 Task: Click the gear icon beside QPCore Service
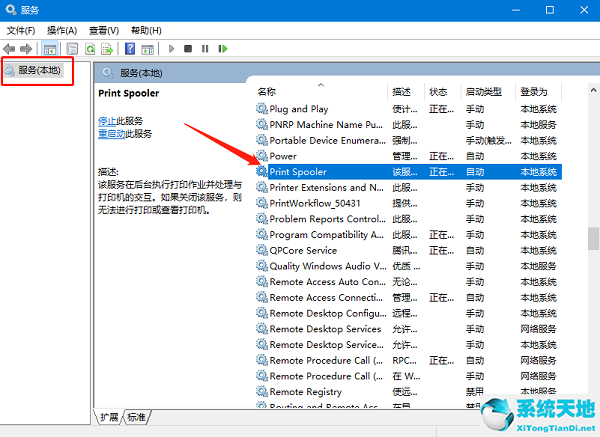(262, 250)
